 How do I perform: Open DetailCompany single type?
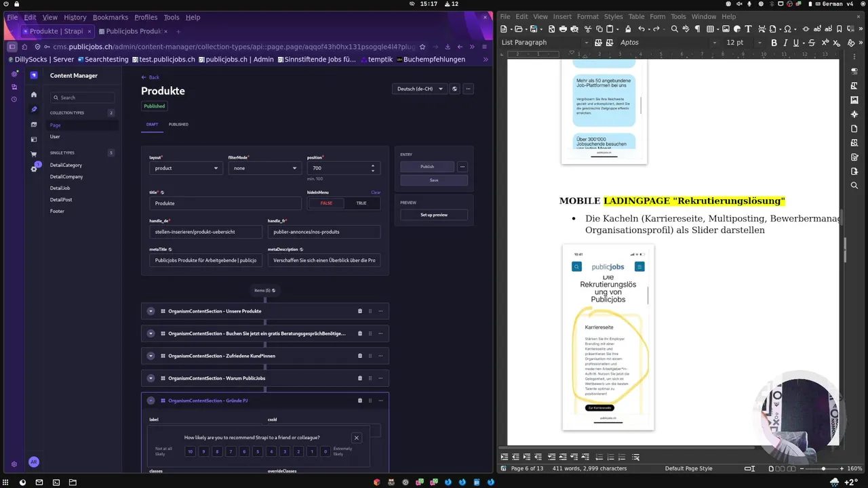point(66,177)
